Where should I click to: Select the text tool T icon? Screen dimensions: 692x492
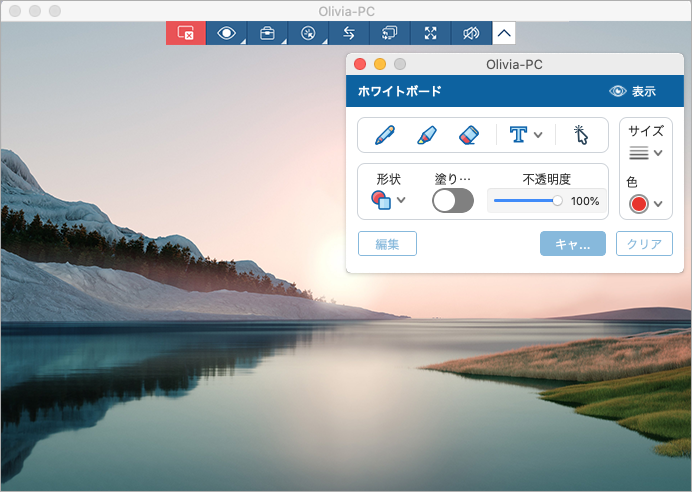tap(518, 134)
